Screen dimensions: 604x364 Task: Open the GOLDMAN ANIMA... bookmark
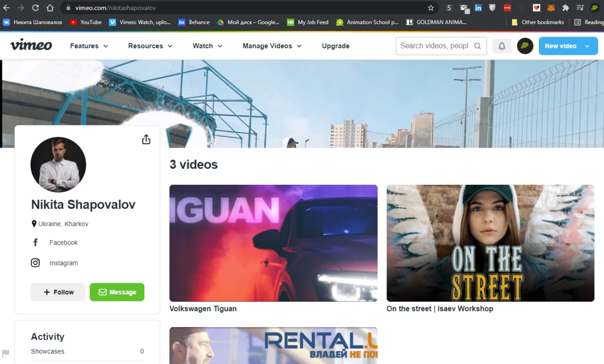pos(437,22)
